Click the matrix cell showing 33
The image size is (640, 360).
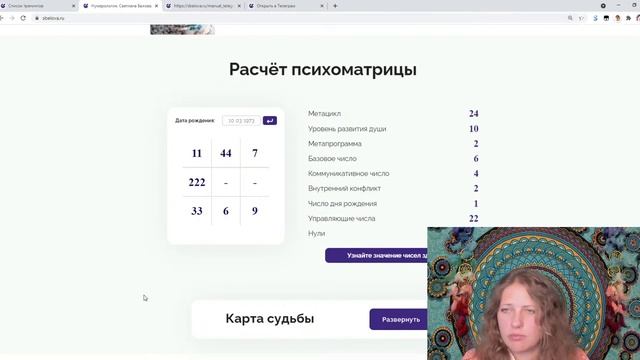197,211
